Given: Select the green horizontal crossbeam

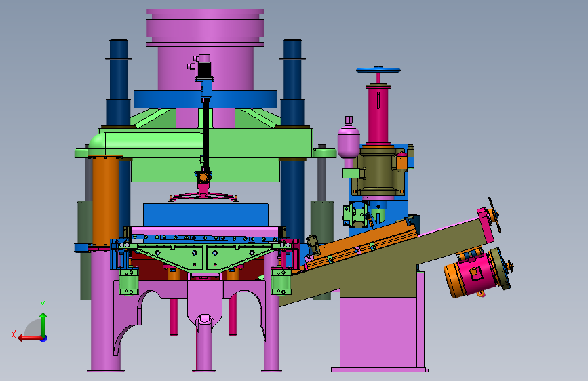Looking at the screenshot, I should pos(205,142).
